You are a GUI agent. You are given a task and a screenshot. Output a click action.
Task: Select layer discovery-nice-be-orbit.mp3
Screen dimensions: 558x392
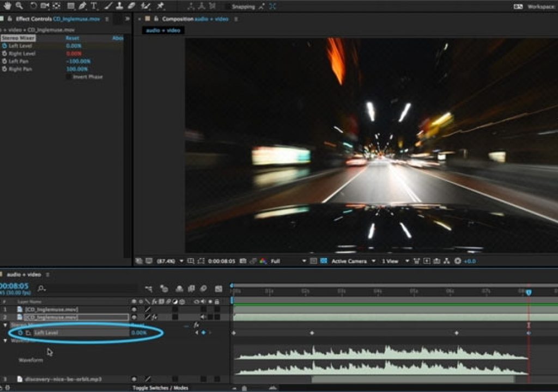(x=63, y=379)
